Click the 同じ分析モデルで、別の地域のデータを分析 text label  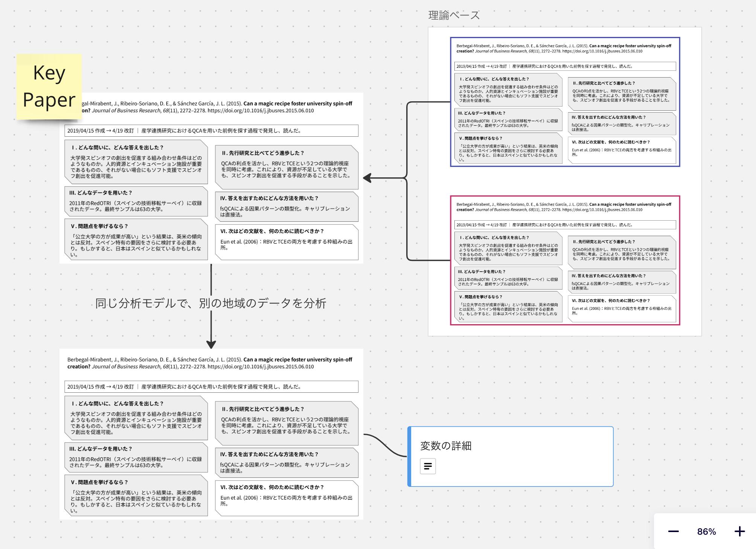click(x=211, y=303)
